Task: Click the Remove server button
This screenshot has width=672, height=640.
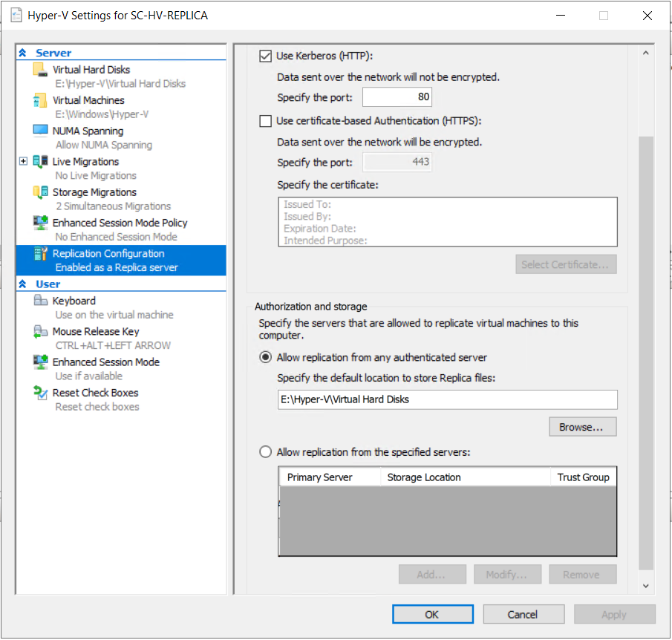Action: [x=582, y=574]
